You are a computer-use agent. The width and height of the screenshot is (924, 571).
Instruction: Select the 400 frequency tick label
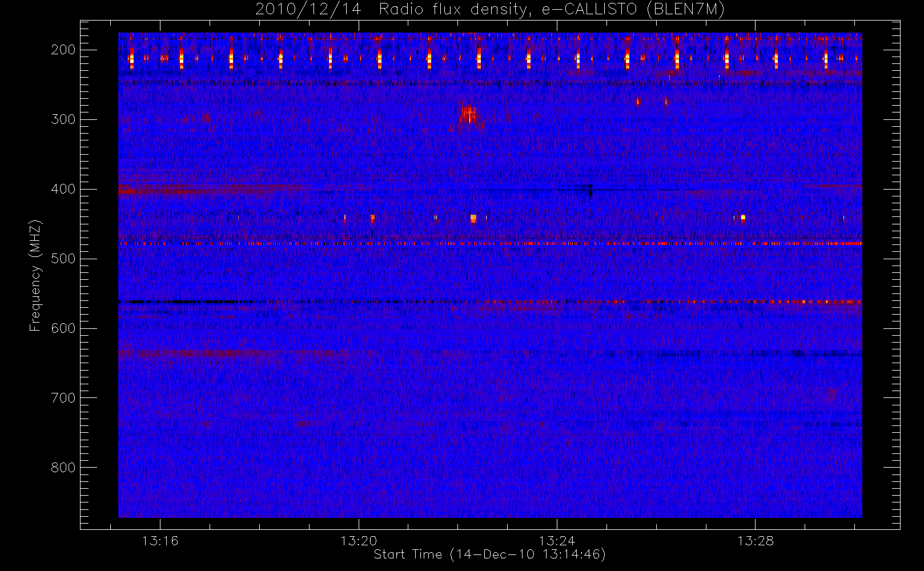pos(63,189)
